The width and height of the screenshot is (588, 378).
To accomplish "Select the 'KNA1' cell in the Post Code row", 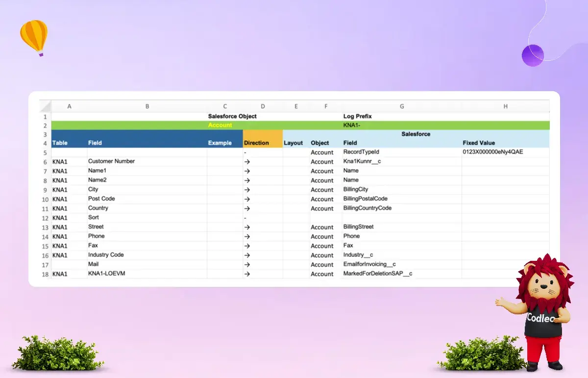I will pyautogui.click(x=69, y=199).
